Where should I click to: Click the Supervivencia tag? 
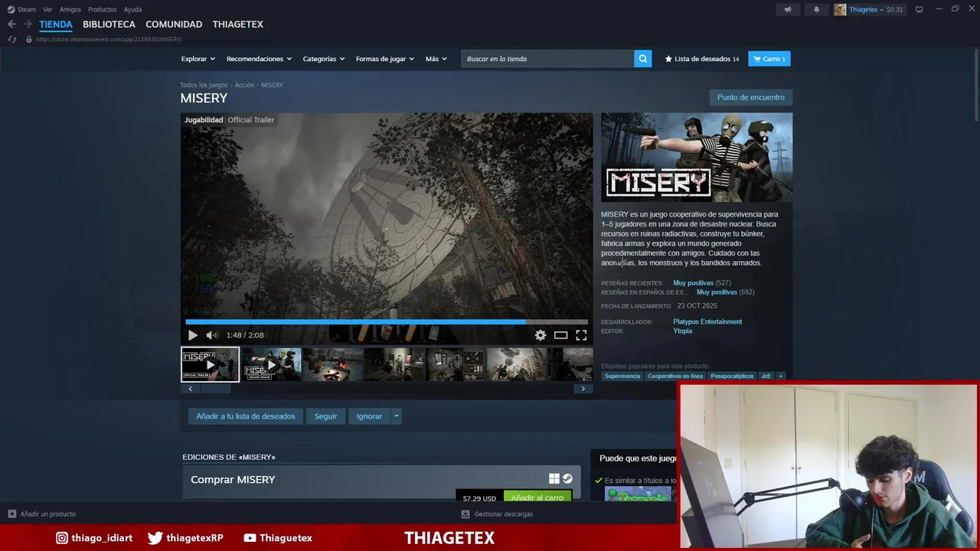point(622,377)
